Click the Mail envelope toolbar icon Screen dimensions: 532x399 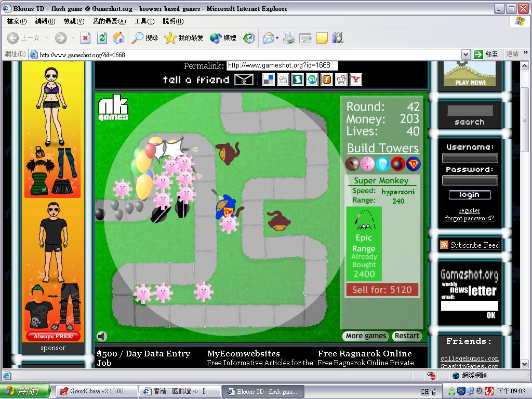pos(269,37)
